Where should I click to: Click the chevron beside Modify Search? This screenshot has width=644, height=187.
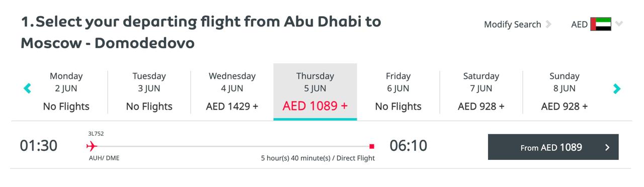(x=548, y=24)
